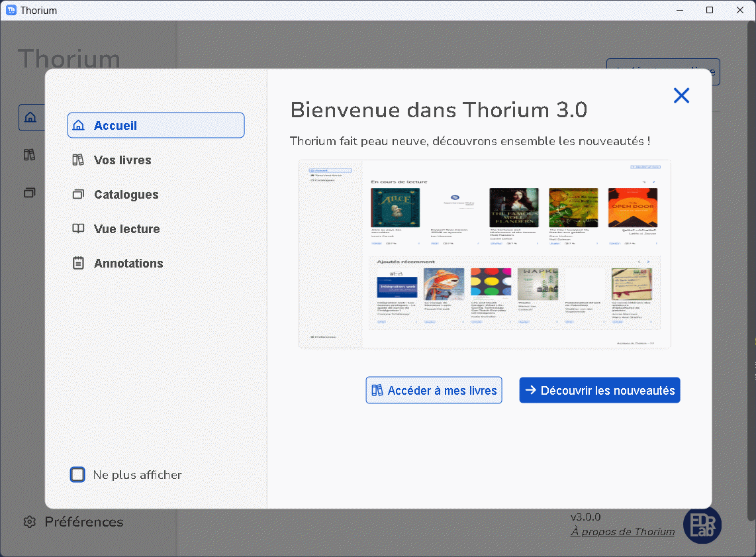This screenshot has width=756, height=557.
Task: Click the Ne plus afficher label text
Action: click(138, 475)
